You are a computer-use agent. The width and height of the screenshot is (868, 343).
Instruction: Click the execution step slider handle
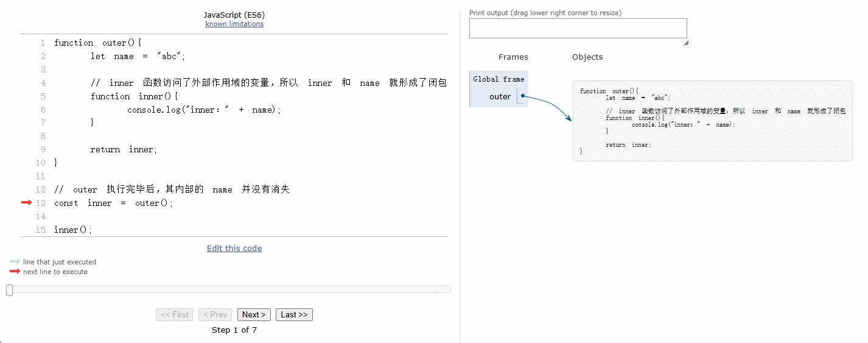(x=10, y=290)
